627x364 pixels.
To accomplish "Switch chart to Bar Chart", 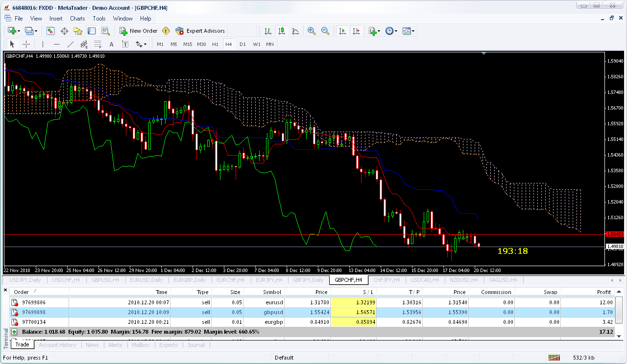I will click(268, 31).
